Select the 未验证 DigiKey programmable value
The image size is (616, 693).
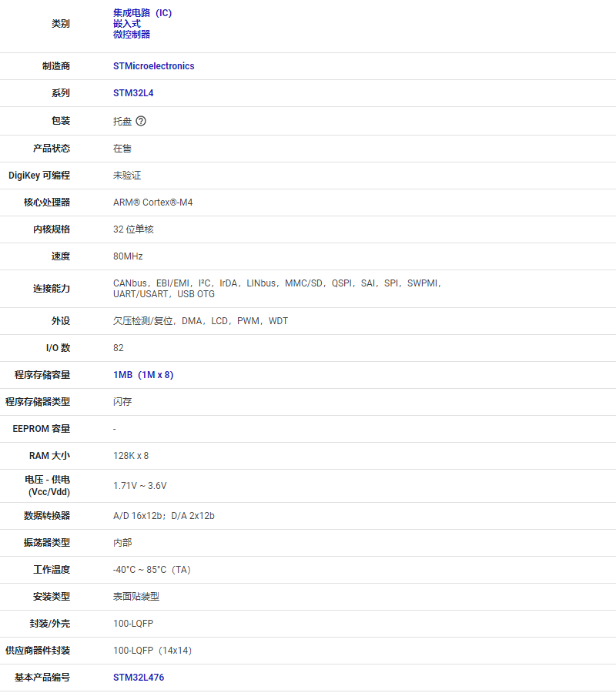(127, 176)
